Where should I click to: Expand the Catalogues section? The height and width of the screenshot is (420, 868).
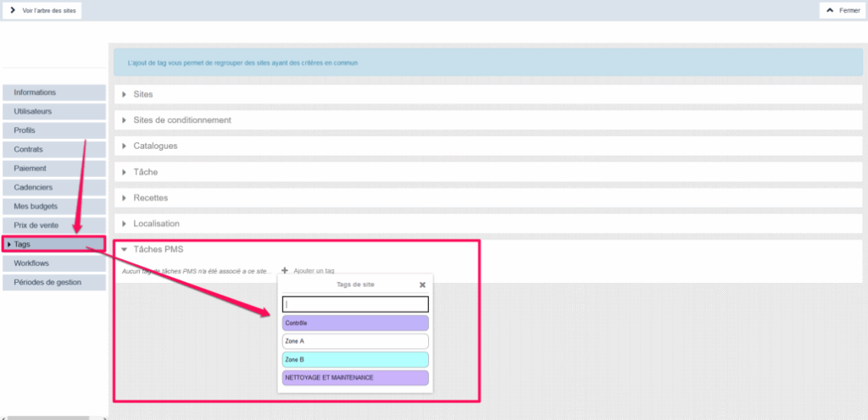click(125, 146)
